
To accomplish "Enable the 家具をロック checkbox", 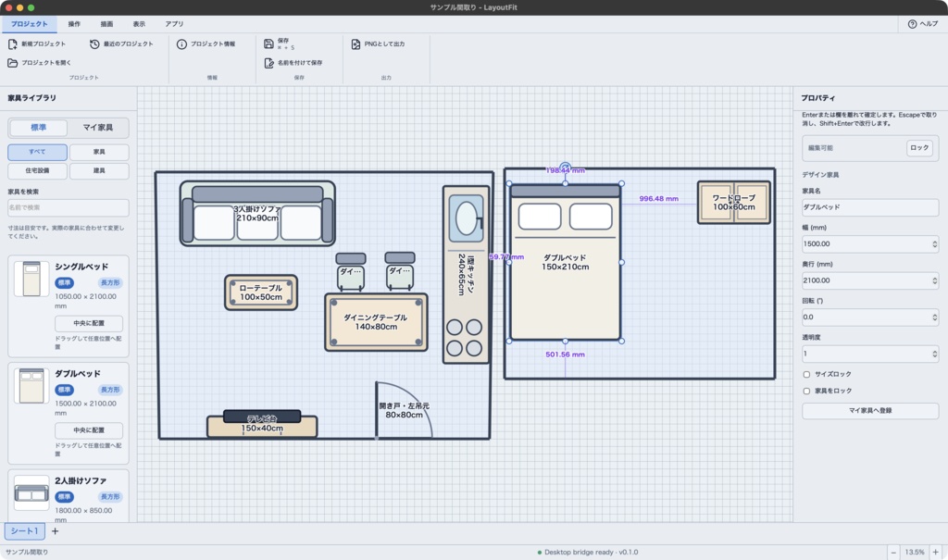I will (x=806, y=392).
